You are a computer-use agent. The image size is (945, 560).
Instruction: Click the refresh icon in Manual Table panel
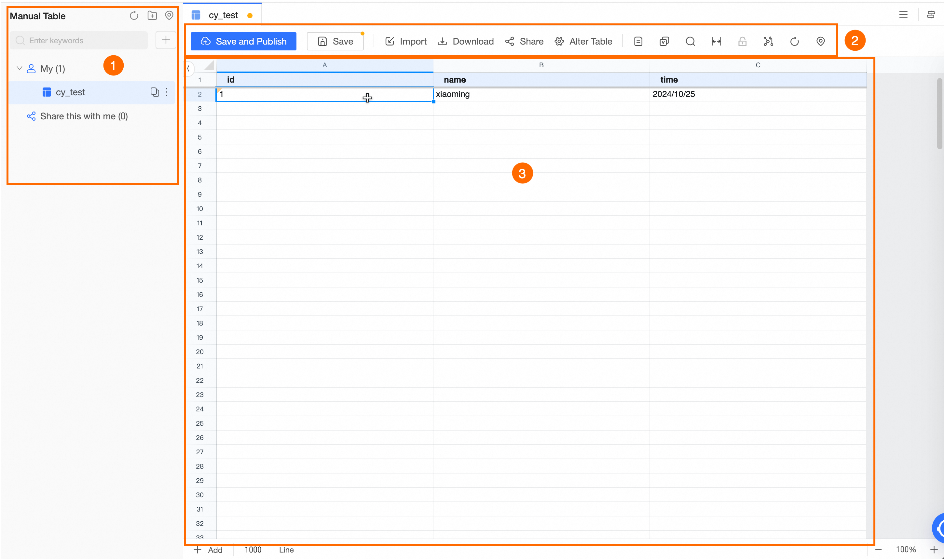[134, 16]
